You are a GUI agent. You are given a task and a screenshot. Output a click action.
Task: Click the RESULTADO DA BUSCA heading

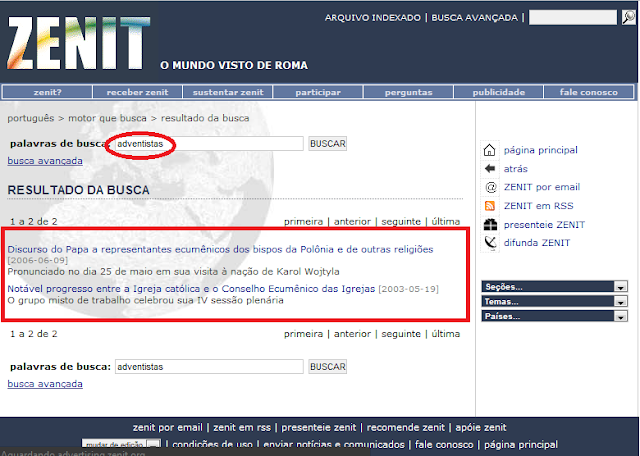[x=78, y=190]
